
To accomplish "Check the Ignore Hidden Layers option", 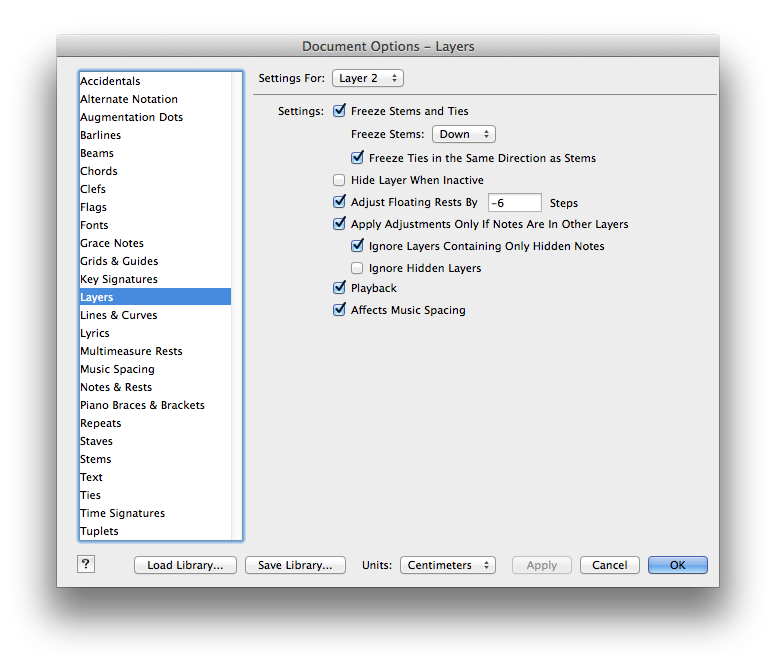I will [x=357, y=268].
